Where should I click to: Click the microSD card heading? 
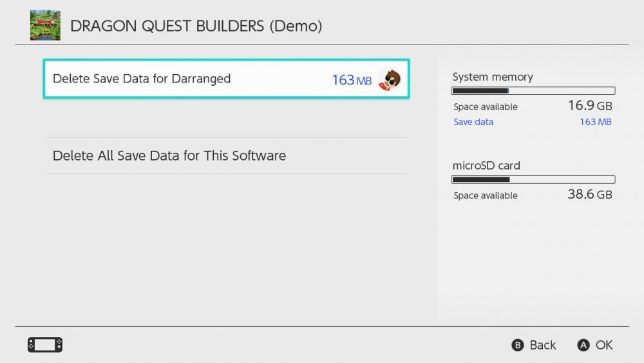coord(486,166)
